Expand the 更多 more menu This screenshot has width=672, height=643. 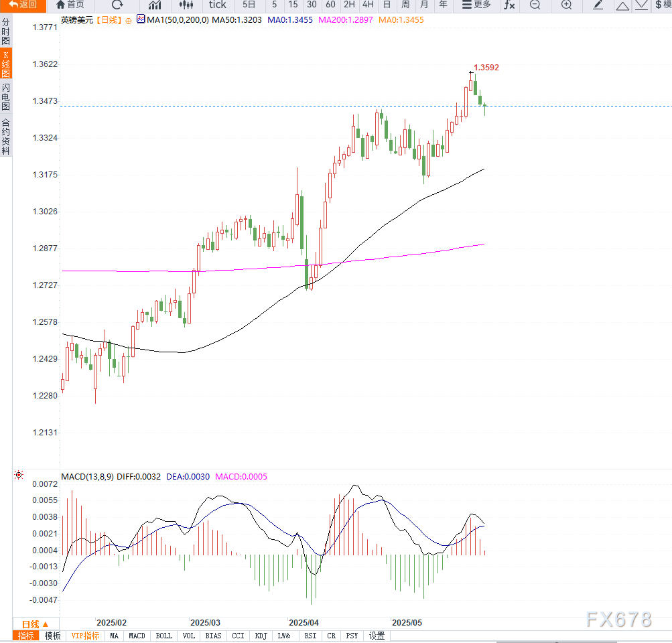click(476, 5)
